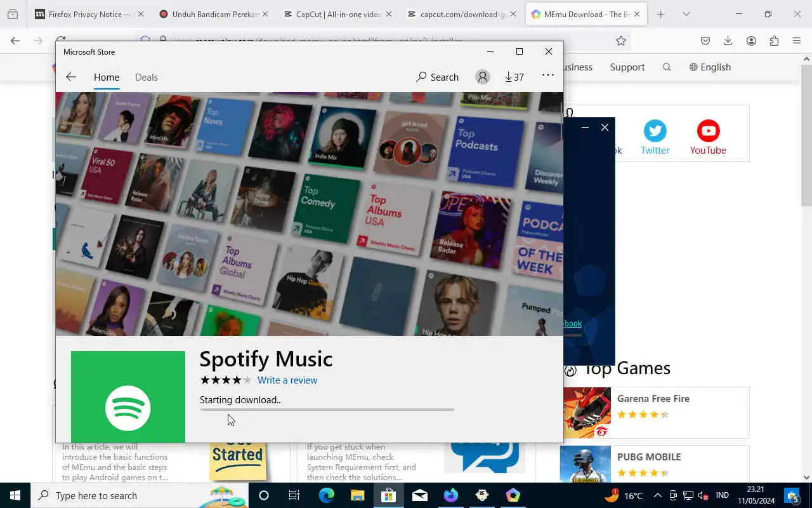Click the Spotify Music download progress bar
This screenshot has height=508, width=812.
click(327, 410)
